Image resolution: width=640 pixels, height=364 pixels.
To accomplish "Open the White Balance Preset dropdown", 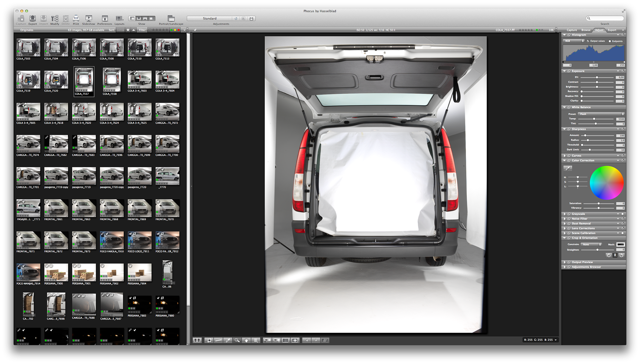I will click(601, 114).
